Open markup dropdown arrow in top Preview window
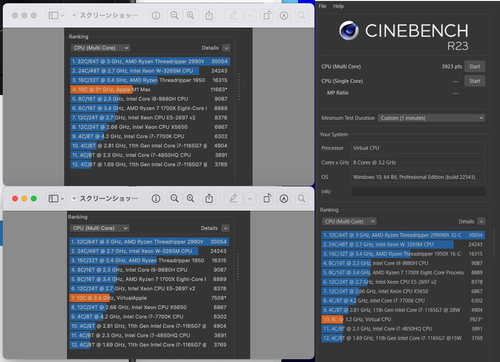 [x=250, y=15]
